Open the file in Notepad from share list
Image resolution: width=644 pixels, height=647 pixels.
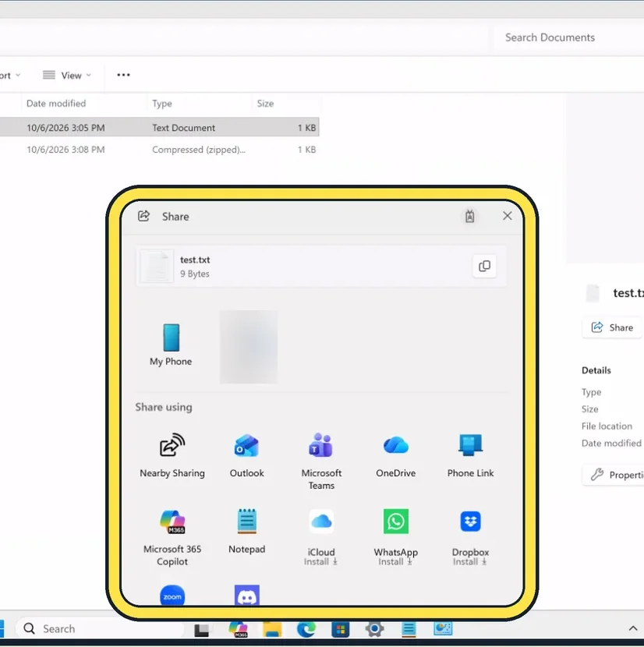(247, 532)
